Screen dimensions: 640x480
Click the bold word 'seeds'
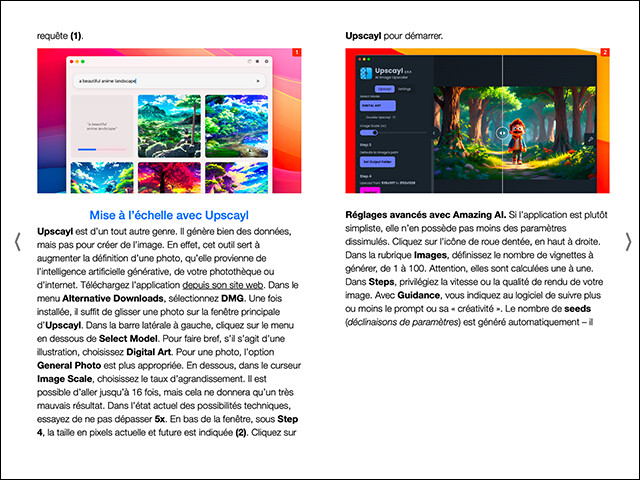tap(577, 309)
